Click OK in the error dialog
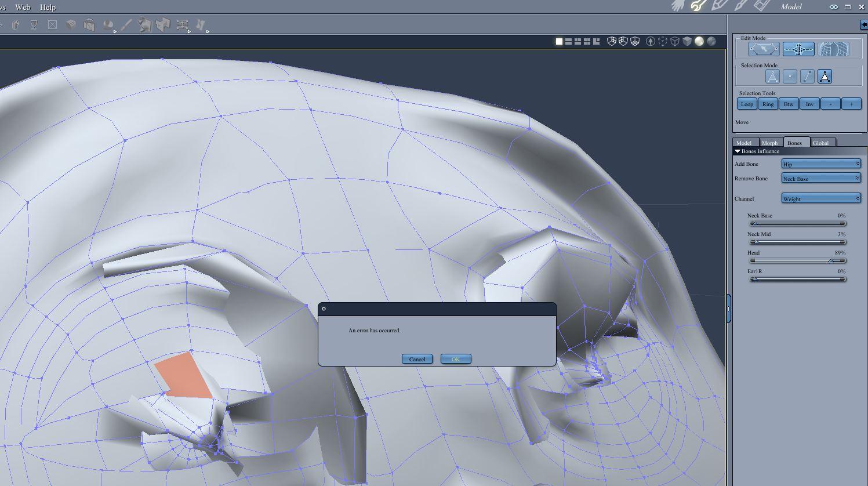The height and width of the screenshot is (486, 868). coord(456,359)
